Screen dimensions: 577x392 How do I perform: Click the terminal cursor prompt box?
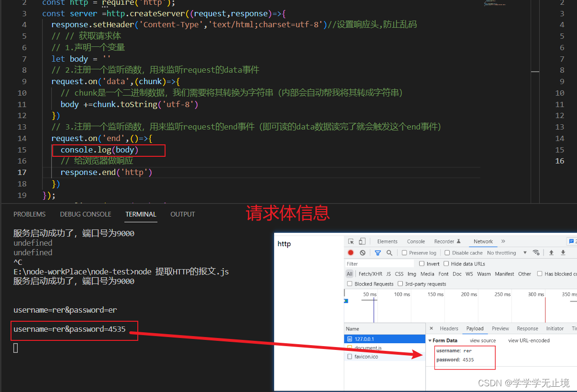click(x=16, y=348)
